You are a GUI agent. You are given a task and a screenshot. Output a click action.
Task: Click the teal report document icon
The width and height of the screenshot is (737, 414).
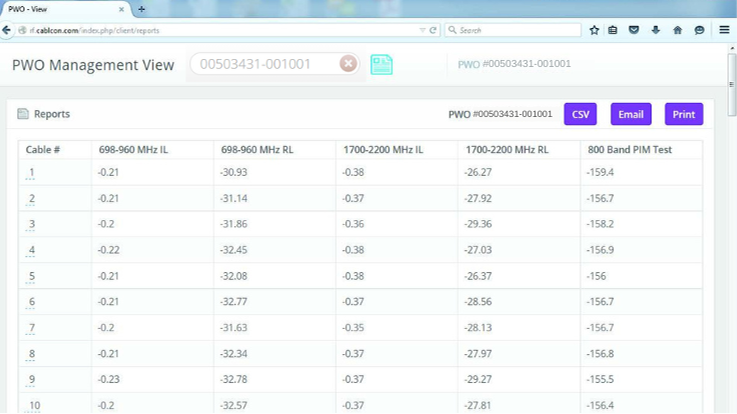[x=381, y=65]
